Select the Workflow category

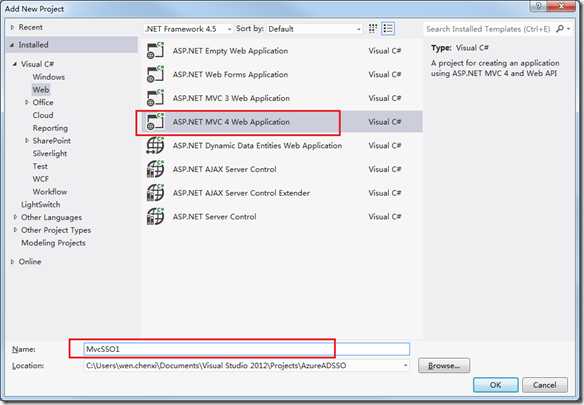(x=50, y=192)
